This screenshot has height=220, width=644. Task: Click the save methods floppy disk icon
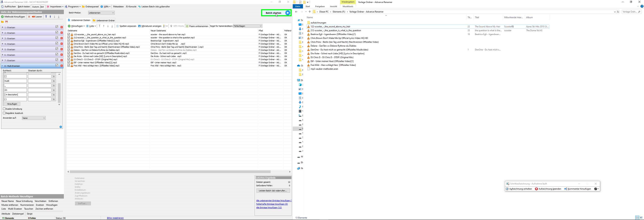click(7, 22)
